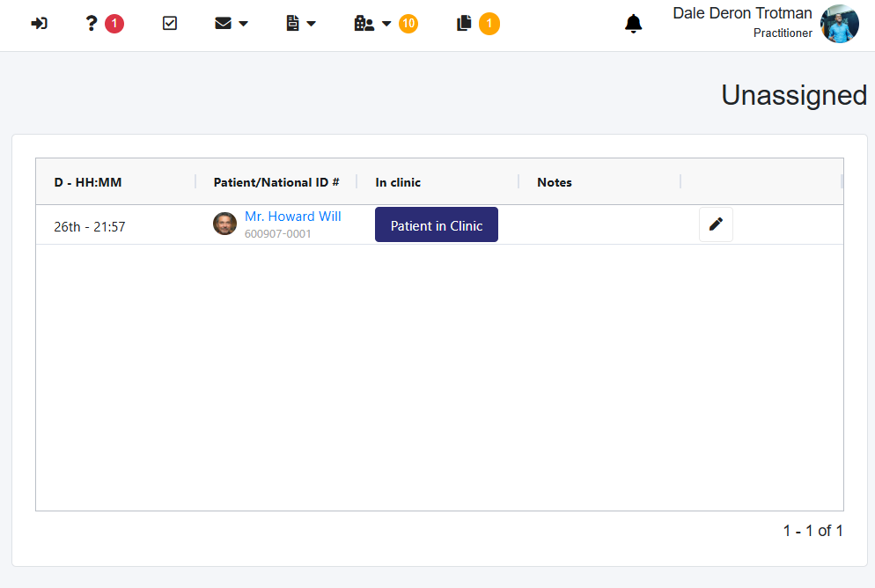Open the checkbox tasks icon
This screenshot has width=875, height=588.
(170, 24)
